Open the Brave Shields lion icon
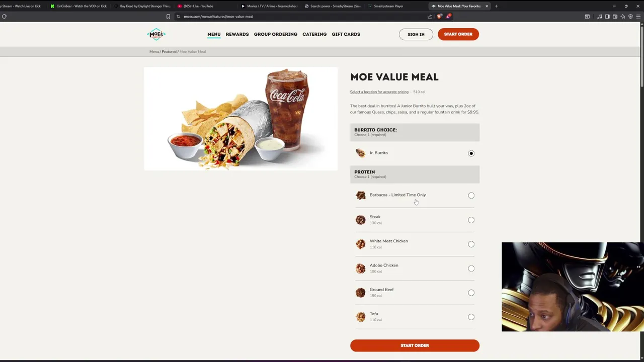The image size is (644, 362). click(x=440, y=16)
